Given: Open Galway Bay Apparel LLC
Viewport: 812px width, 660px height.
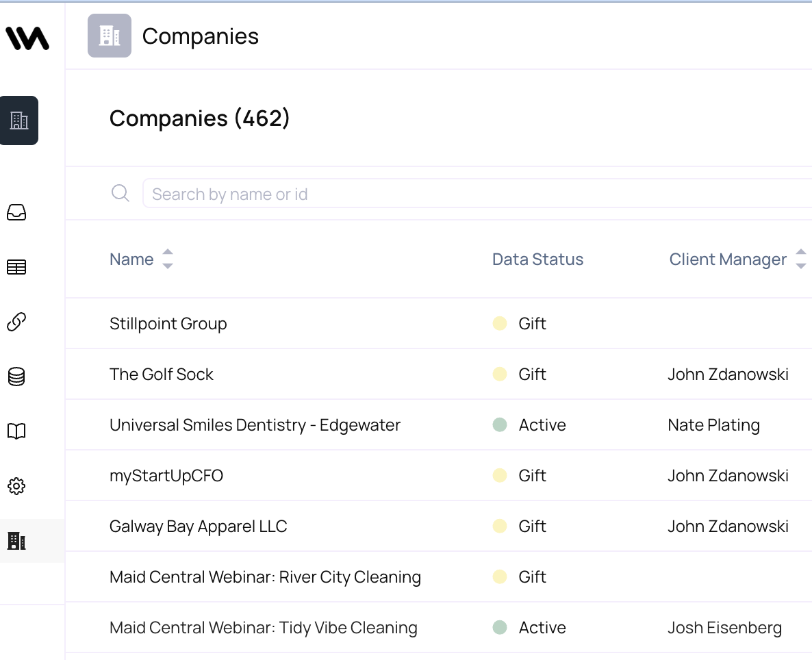Looking at the screenshot, I should (198, 526).
